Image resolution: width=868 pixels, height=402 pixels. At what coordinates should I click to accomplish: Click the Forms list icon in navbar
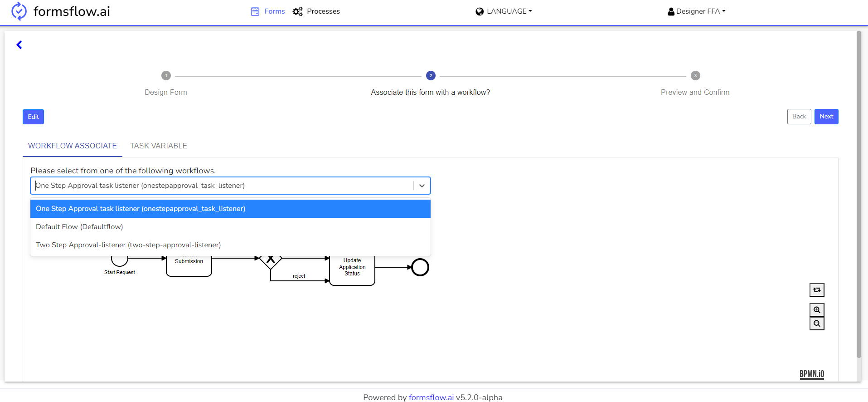point(255,11)
